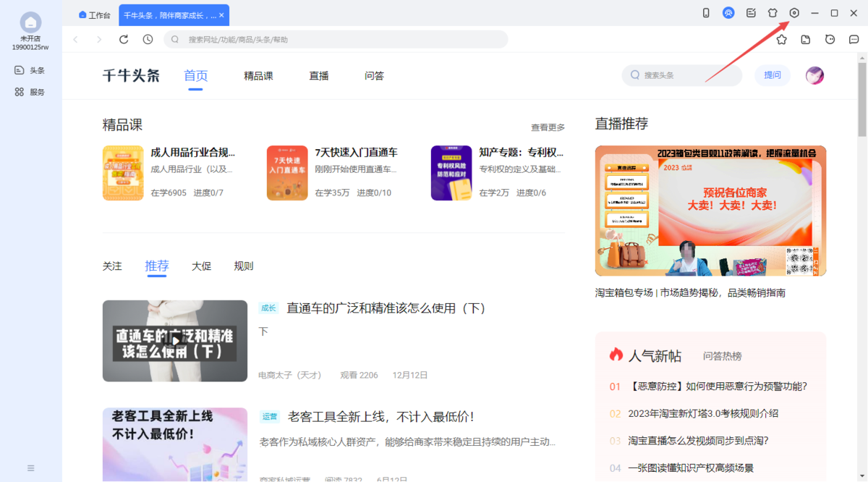Viewport: 868px width, 482px height.
Task: Play the 直通车的广泛和精准 video
Action: [175, 341]
